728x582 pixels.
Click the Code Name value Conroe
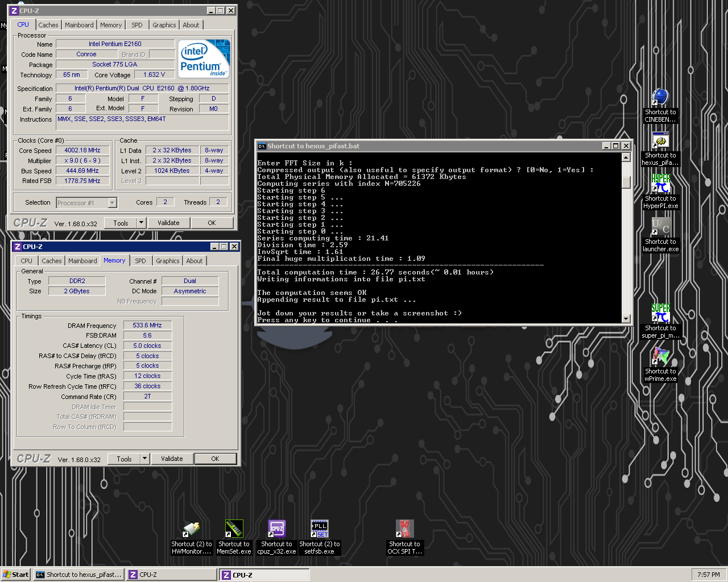click(x=86, y=54)
